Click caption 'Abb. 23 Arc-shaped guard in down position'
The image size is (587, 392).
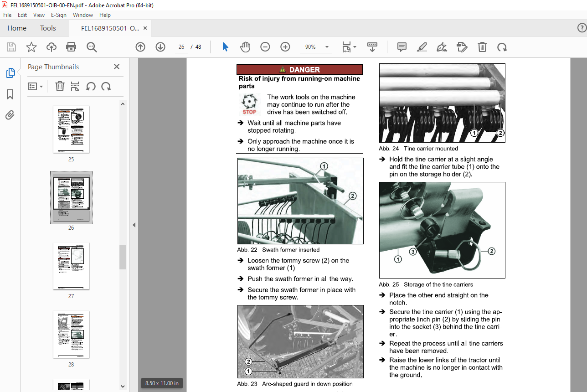click(295, 384)
